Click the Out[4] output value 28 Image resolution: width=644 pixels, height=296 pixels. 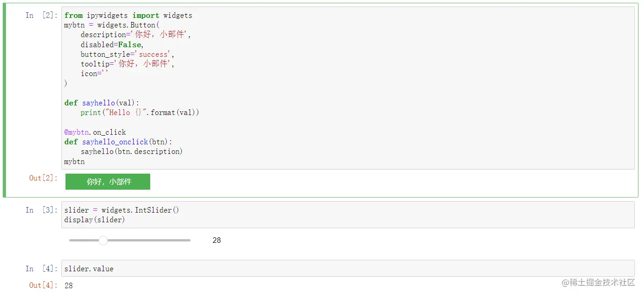[x=68, y=285]
